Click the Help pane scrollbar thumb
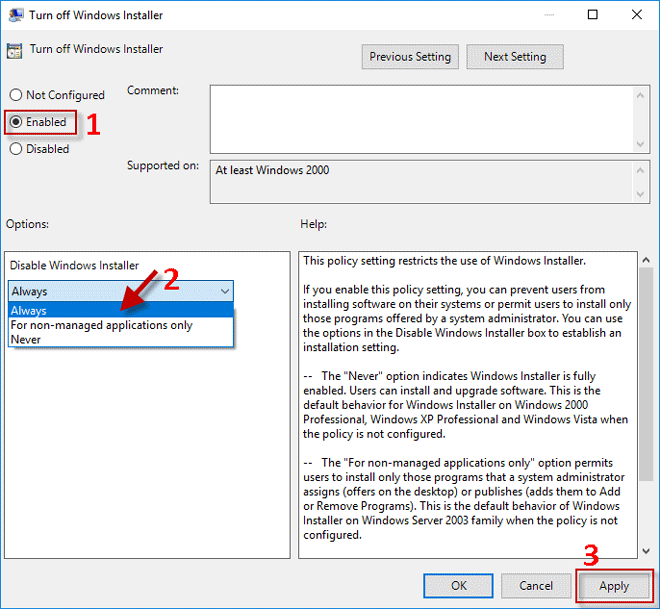660x609 pixels. [646, 375]
